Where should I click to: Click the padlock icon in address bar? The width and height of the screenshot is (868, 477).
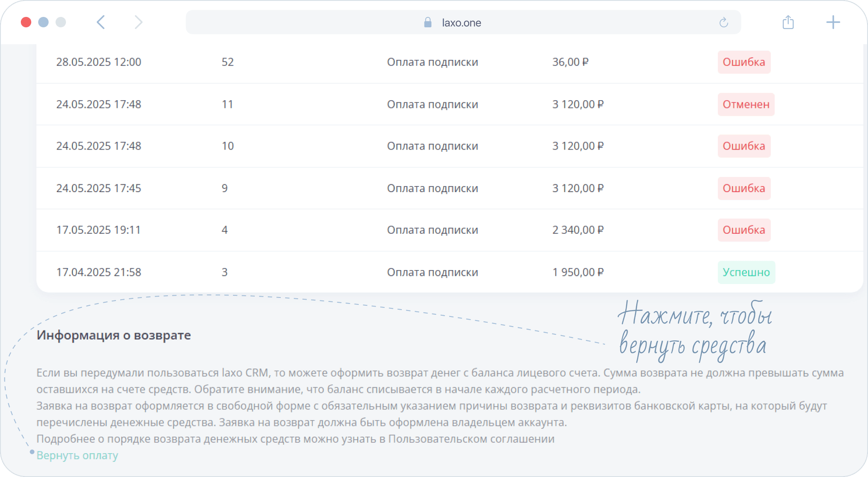click(x=427, y=23)
